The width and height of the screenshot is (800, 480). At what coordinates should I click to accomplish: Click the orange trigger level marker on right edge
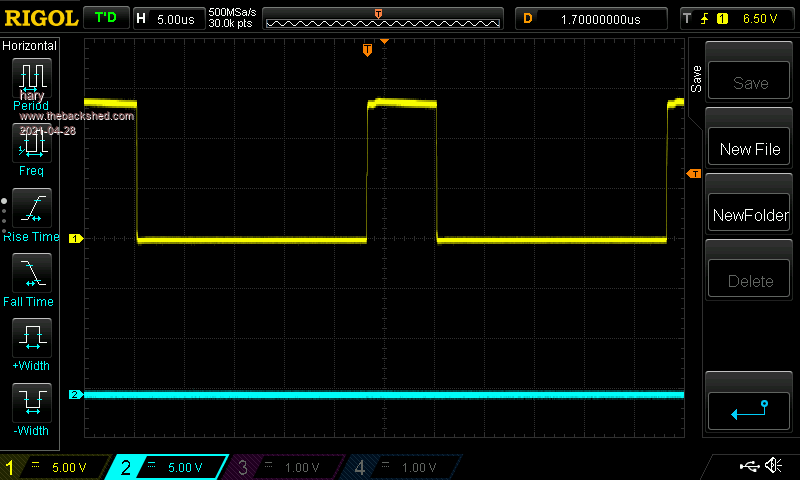(693, 174)
